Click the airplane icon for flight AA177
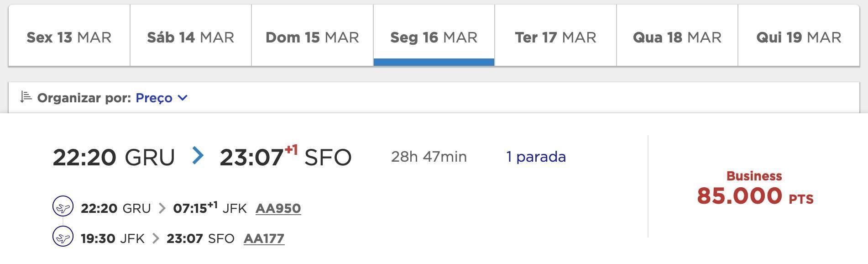This screenshot has height=264, width=868. point(63,237)
